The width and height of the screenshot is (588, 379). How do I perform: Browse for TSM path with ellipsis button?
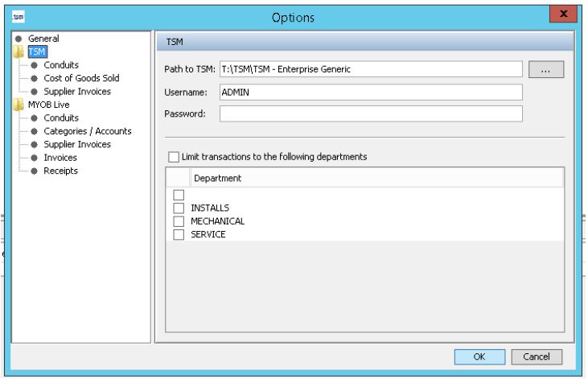point(546,70)
